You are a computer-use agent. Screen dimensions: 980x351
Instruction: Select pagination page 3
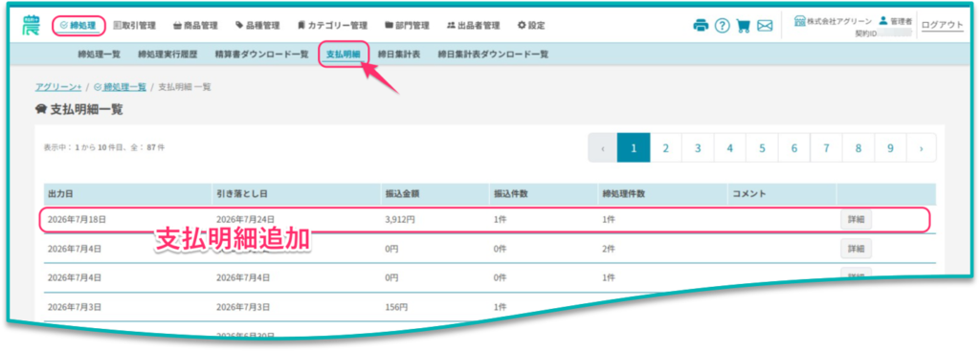698,148
